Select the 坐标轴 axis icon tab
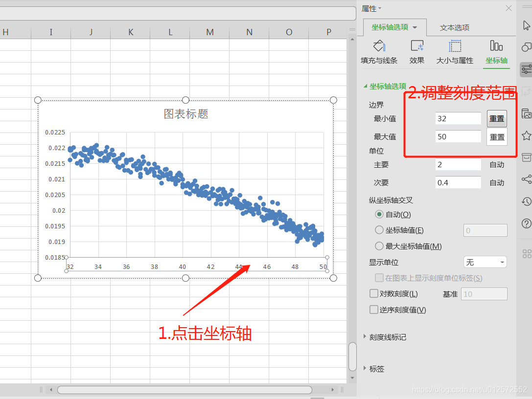532x399 pixels. click(496, 52)
